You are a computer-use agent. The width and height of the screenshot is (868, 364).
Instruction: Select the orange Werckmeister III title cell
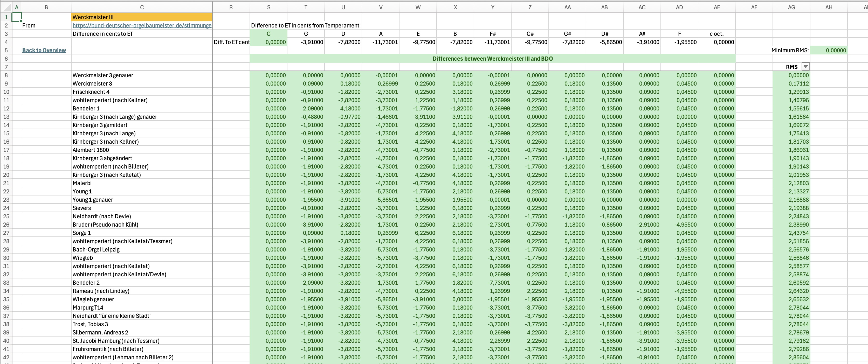[x=142, y=17]
